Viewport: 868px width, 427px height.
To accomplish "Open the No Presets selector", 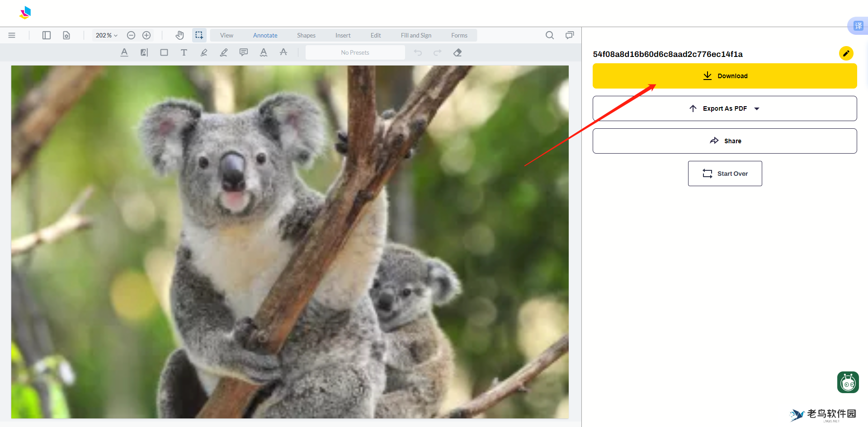I will 355,52.
